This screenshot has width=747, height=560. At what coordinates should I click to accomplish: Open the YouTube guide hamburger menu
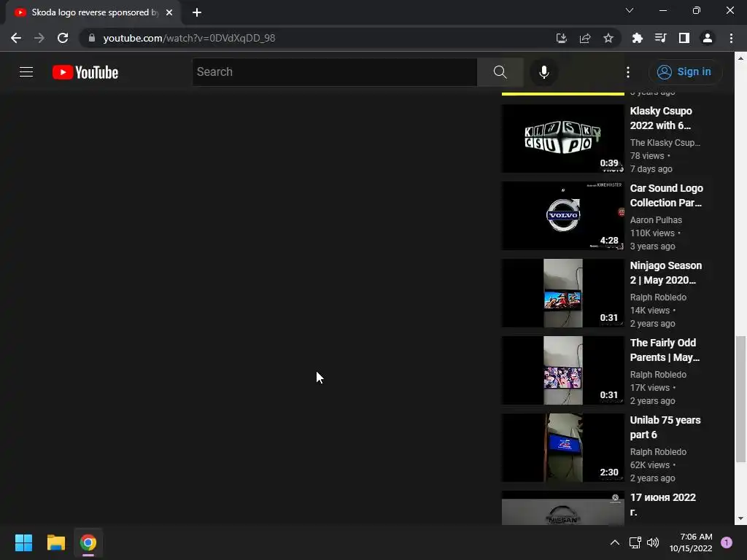coord(26,72)
